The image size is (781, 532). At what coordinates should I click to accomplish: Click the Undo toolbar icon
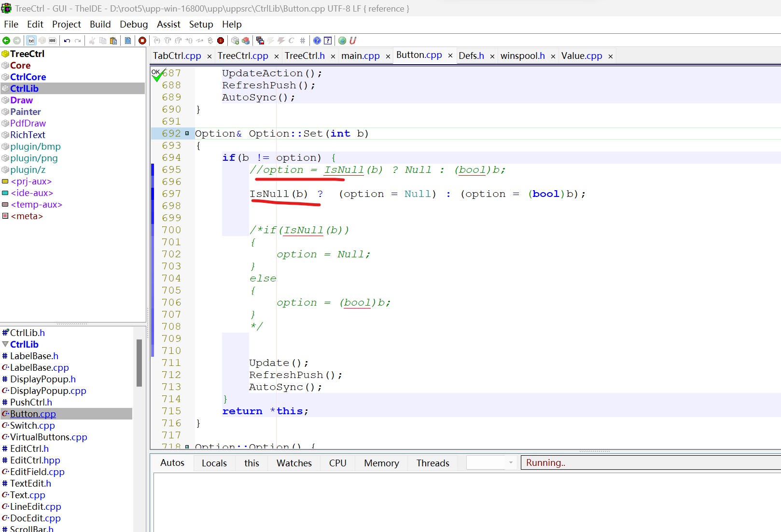(67, 41)
